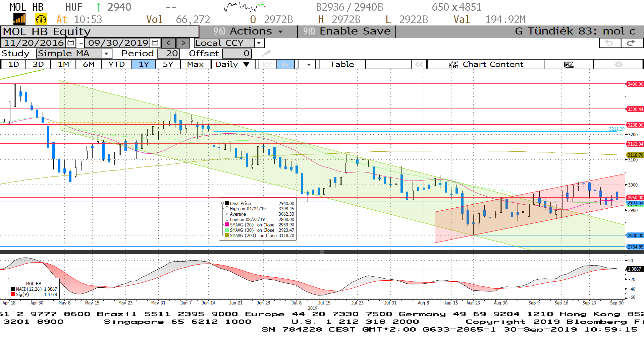This screenshot has width=644, height=348.
Task: Click the magenta SMAVG (20) legend swatch
Action: tap(227, 225)
